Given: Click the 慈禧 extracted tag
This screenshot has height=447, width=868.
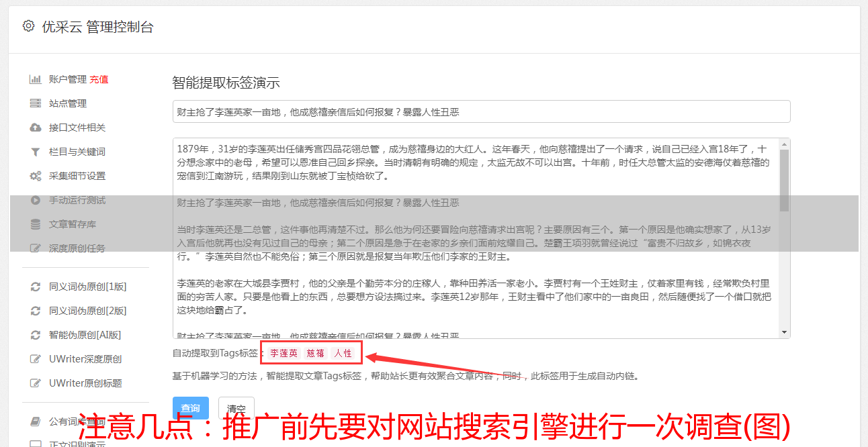Looking at the screenshot, I should 316,353.
